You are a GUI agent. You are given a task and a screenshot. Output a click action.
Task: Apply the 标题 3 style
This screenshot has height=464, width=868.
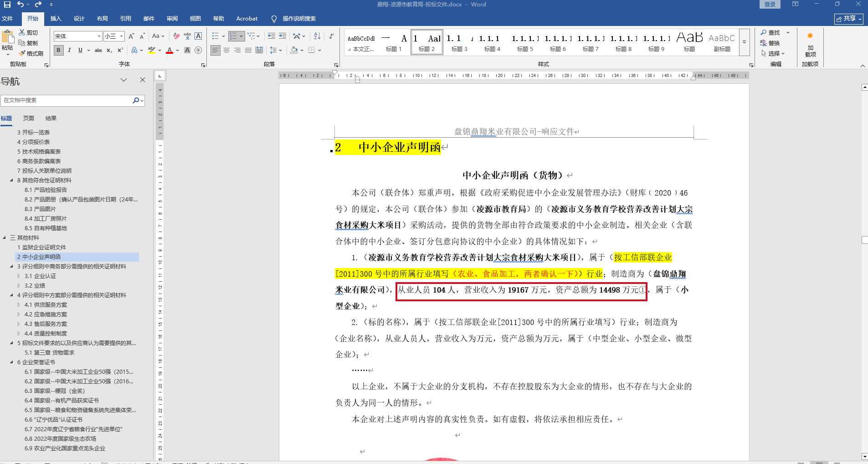[459, 42]
